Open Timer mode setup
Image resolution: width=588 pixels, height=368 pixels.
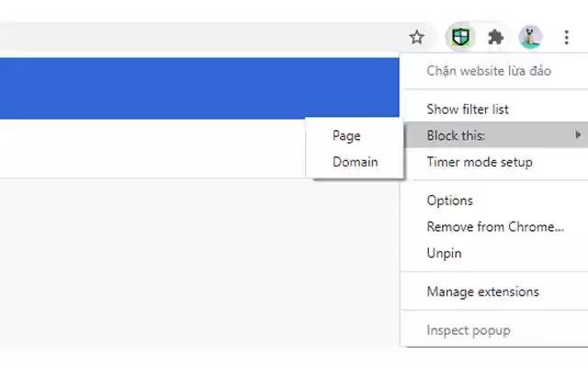tap(480, 162)
